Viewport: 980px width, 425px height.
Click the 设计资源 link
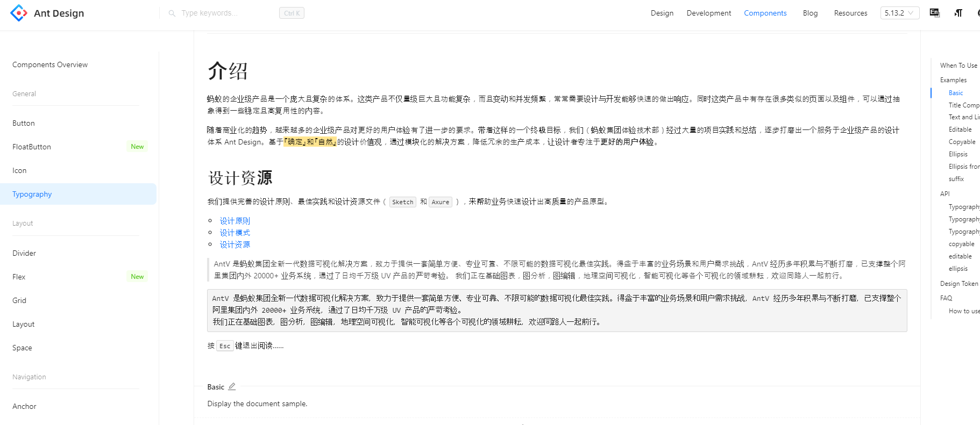(235, 244)
